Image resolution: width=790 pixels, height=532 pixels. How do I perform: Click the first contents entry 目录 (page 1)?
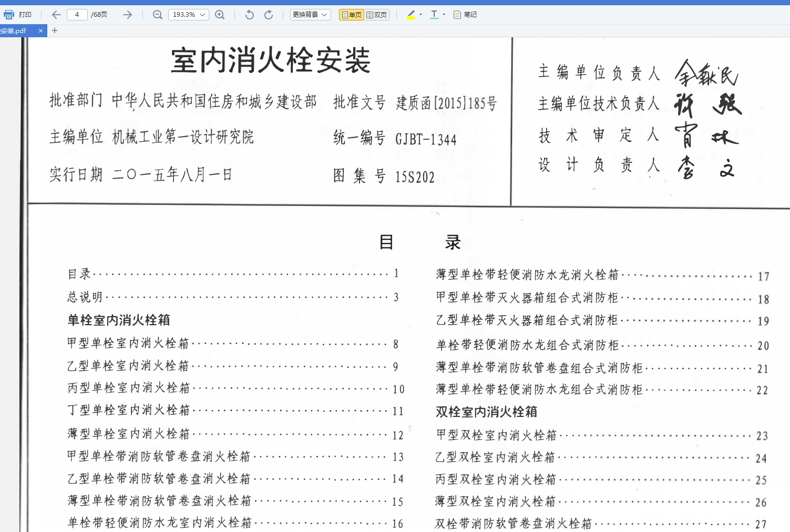(233, 274)
